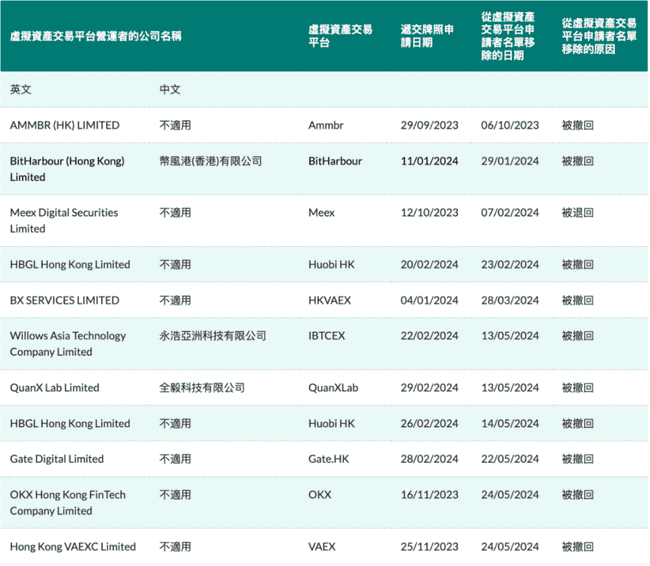The height and width of the screenshot is (566, 650).
Task: Click the 虛擬資產交易平台 column header
Action: coord(340,36)
